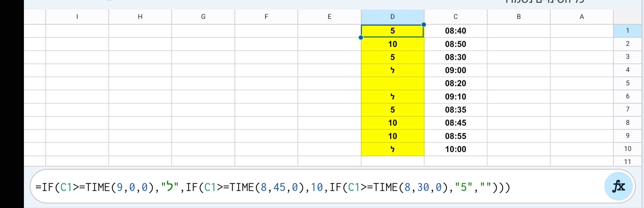Click cell containing 09:10

(x=456, y=96)
